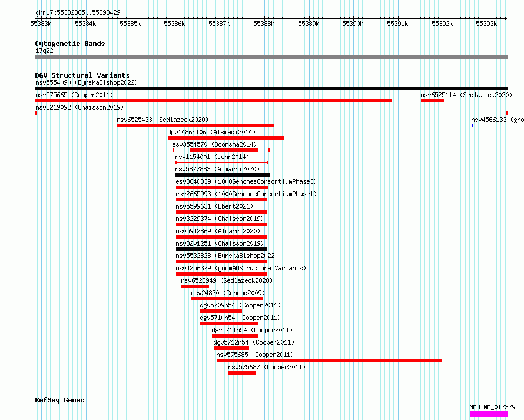Viewport: 524px width, 420px height.
Task: Click the 55393k ruler tick label
Action: click(486, 24)
